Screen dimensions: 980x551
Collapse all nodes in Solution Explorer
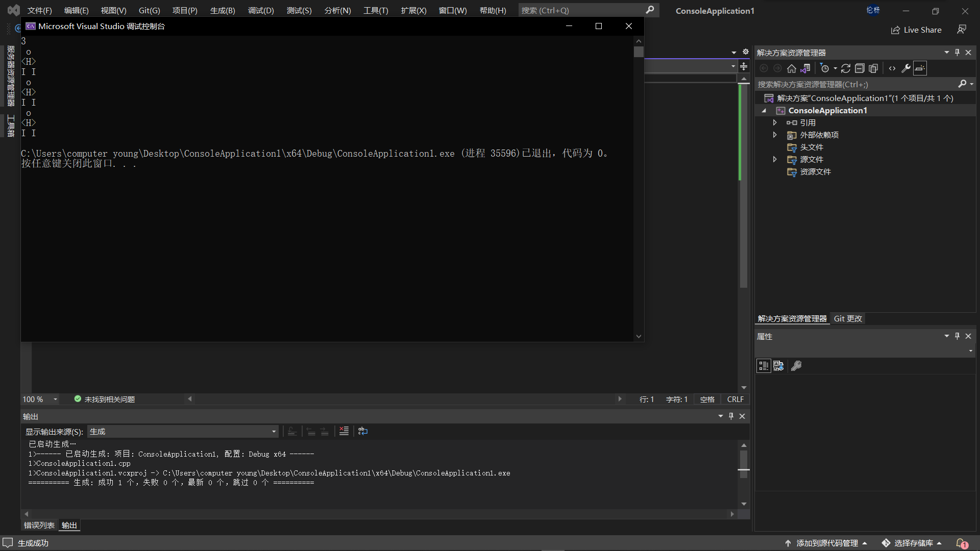(860, 68)
